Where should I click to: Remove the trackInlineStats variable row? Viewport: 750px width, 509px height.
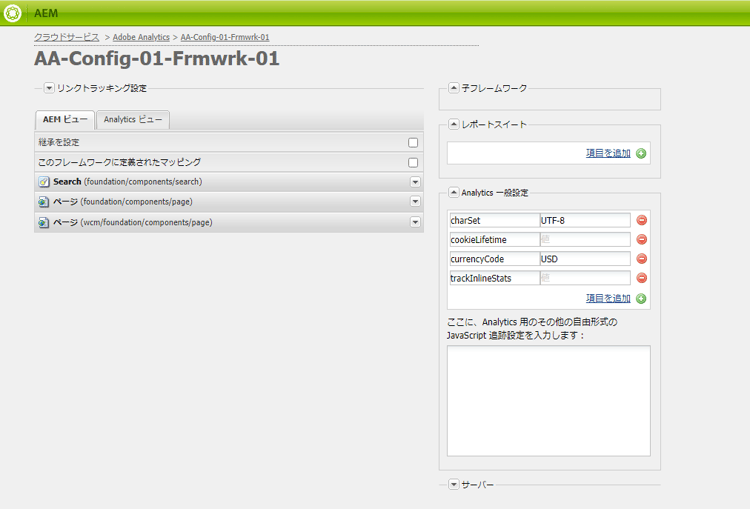[641, 278]
